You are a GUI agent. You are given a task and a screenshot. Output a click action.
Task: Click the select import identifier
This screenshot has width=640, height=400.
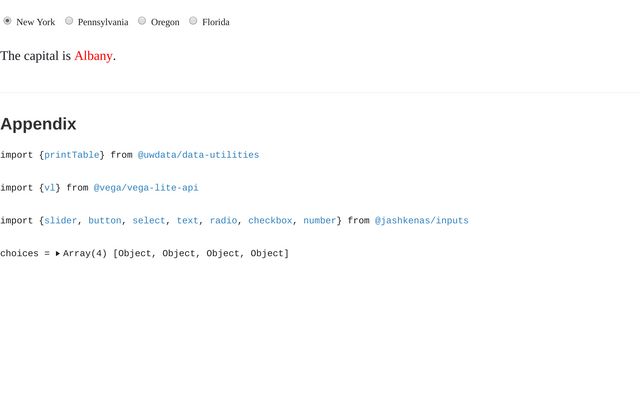pyautogui.click(x=149, y=221)
